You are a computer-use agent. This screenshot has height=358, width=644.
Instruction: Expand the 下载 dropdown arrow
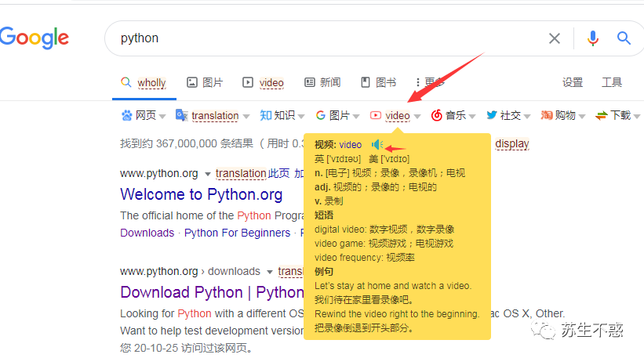[x=637, y=117]
